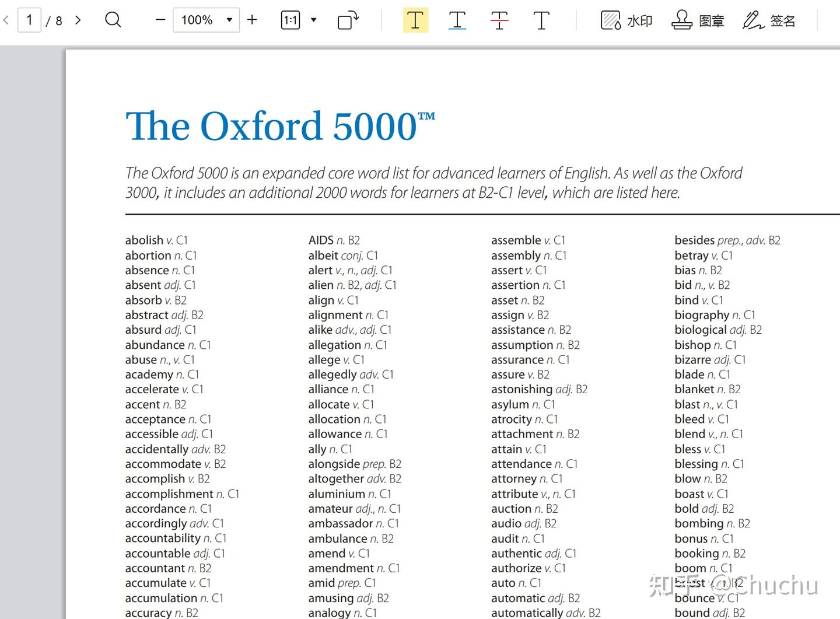Click the word "besides"
840x619 pixels.
click(694, 240)
